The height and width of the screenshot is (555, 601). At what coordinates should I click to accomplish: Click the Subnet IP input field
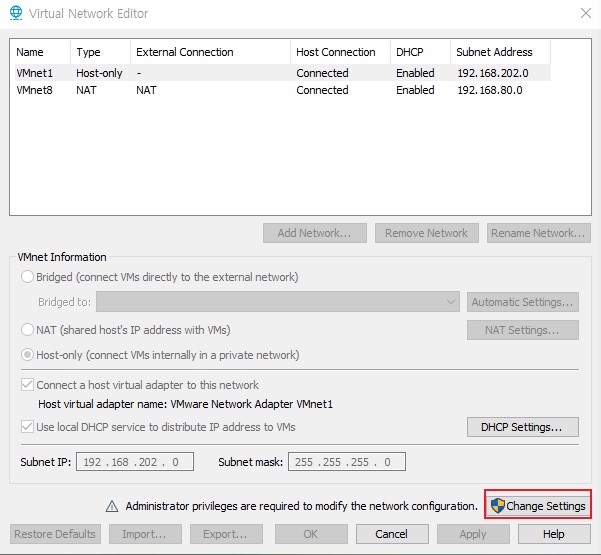click(x=135, y=461)
